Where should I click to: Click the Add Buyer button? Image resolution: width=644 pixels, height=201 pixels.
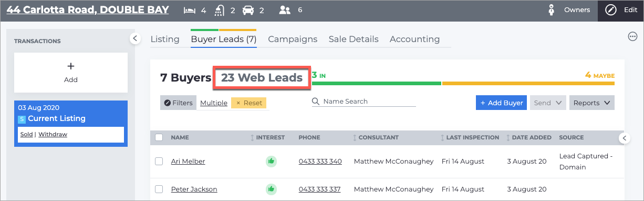click(501, 103)
